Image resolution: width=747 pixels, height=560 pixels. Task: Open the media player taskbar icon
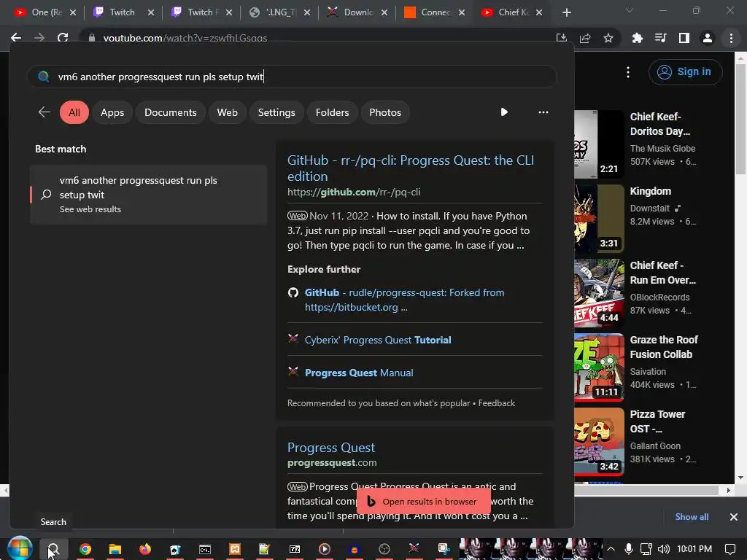pyautogui.click(x=325, y=549)
